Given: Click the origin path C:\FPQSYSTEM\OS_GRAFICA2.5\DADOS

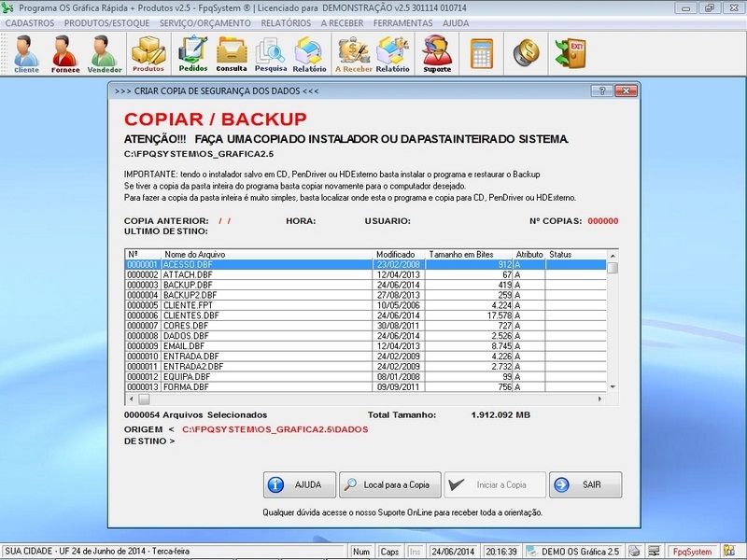Looking at the screenshot, I should (275, 429).
